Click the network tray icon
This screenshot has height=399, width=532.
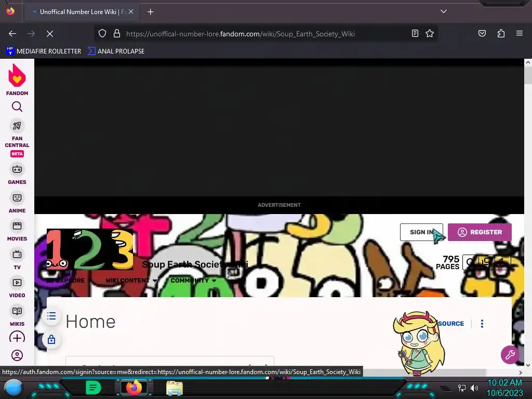click(x=461, y=388)
